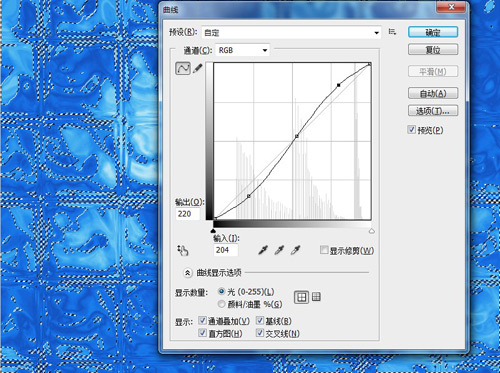The width and height of the screenshot is (500, 373).
Task: Select the bottom-left curve endpoint
Action: 215,218
